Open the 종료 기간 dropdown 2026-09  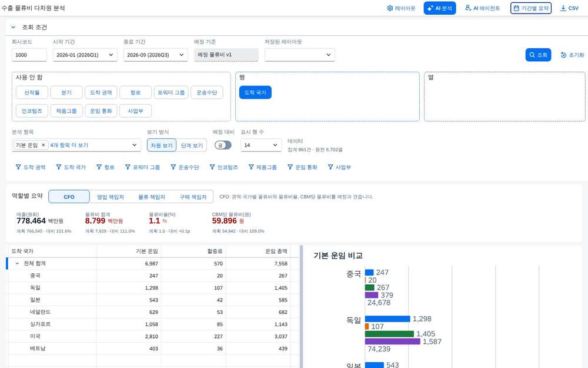[155, 55]
